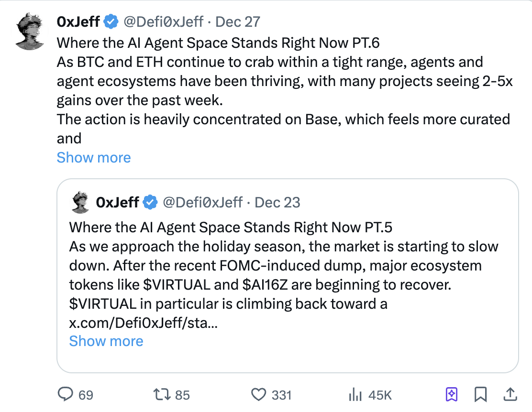Open the 0xJeff display name on the main tweet
This screenshot has height=412, width=532.
78,22
